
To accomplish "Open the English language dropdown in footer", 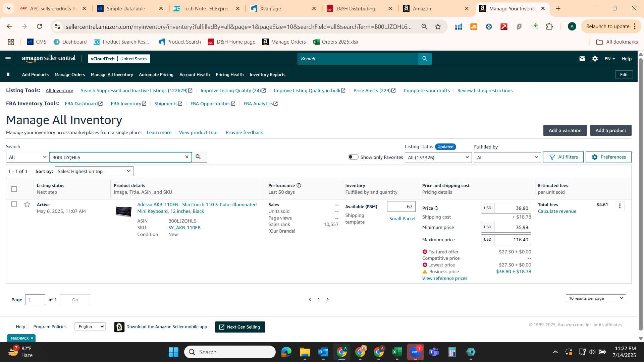I will [90, 326].
